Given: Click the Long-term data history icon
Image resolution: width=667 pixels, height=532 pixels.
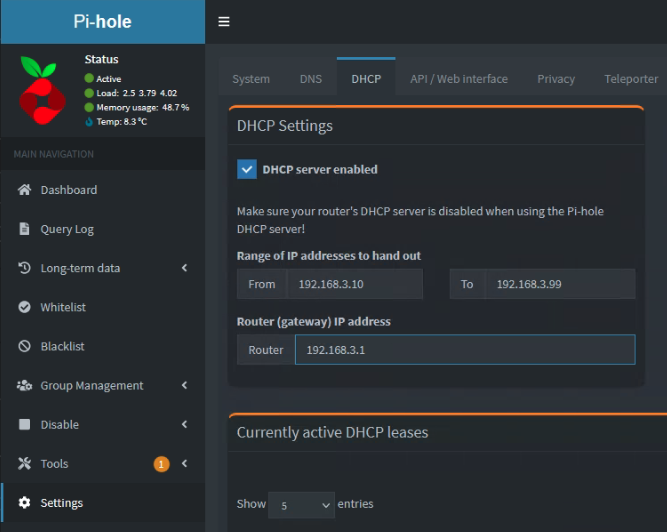Looking at the screenshot, I should coord(24,268).
